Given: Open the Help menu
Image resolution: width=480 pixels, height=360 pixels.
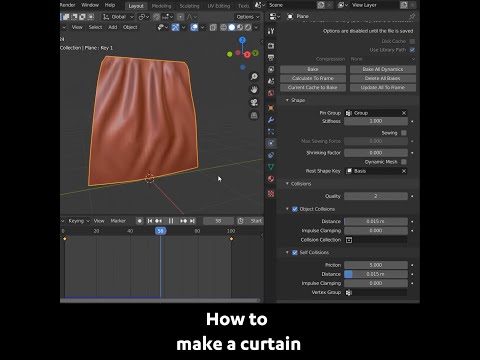Looking at the screenshot, I should coord(110,5).
